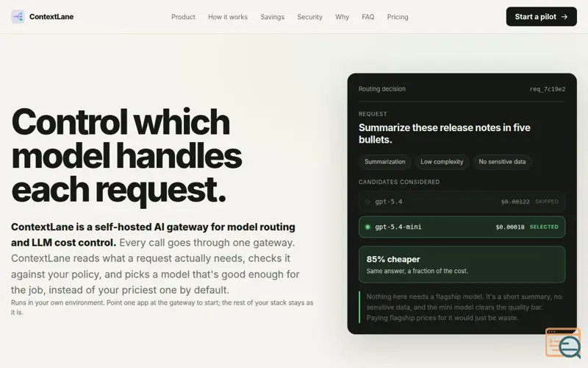The height and width of the screenshot is (368, 588).
Task: Click the Runs in your own environment note
Action: pyautogui.click(x=162, y=307)
